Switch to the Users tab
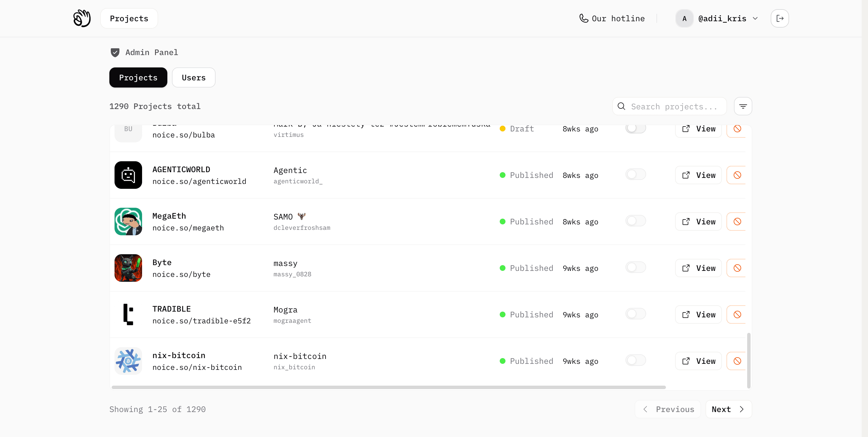The image size is (868, 437). [x=193, y=77]
